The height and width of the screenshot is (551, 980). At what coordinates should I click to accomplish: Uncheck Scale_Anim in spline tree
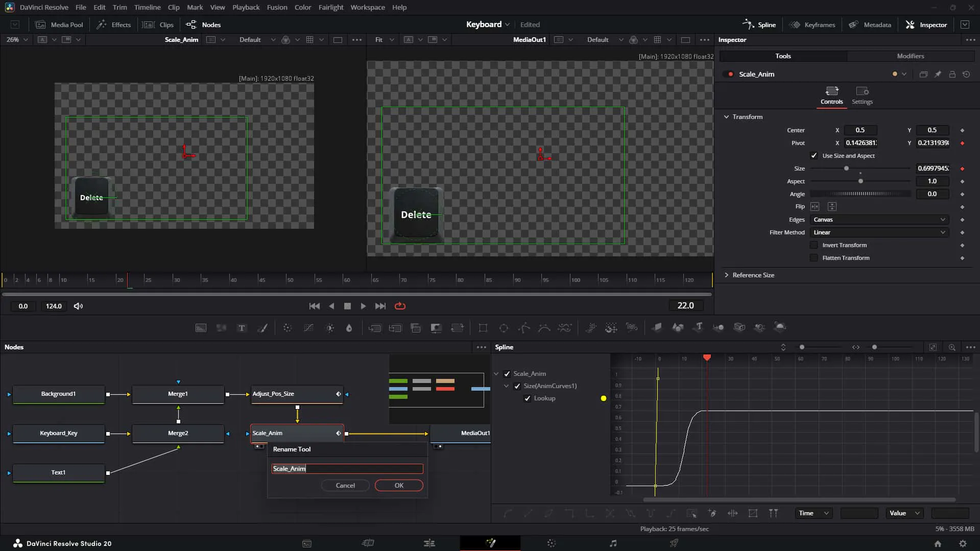507,374
